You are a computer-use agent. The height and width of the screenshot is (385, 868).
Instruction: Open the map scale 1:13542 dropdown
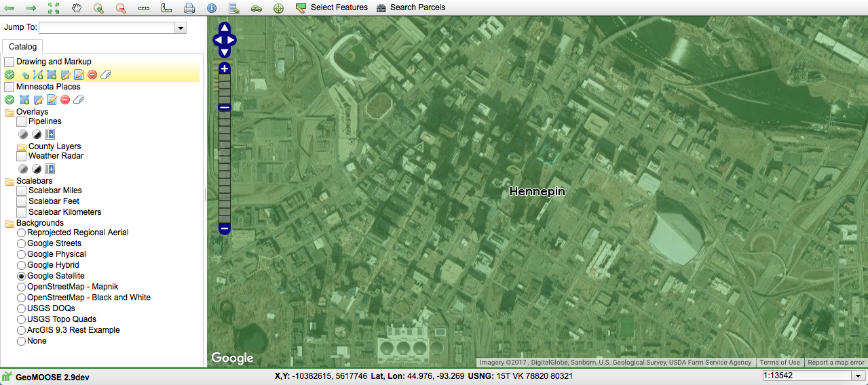click(x=858, y=376)
